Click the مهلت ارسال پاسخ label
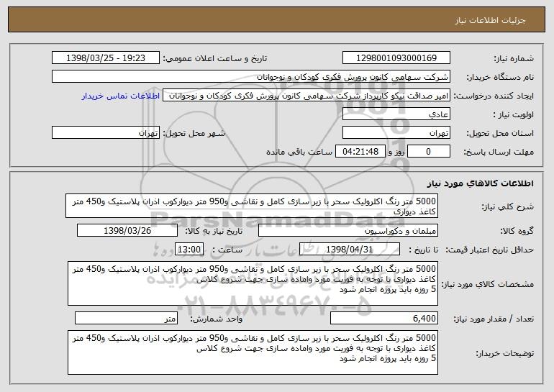 point(499,152)
